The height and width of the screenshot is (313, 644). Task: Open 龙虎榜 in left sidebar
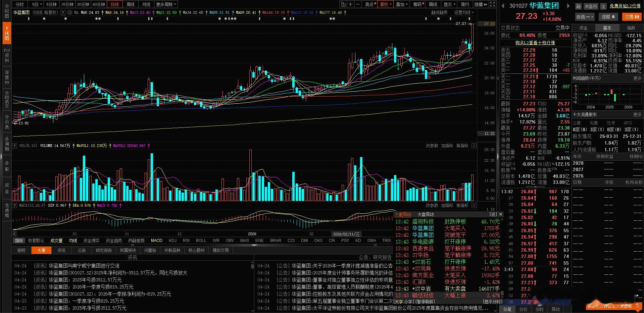[x=7, y=210]
